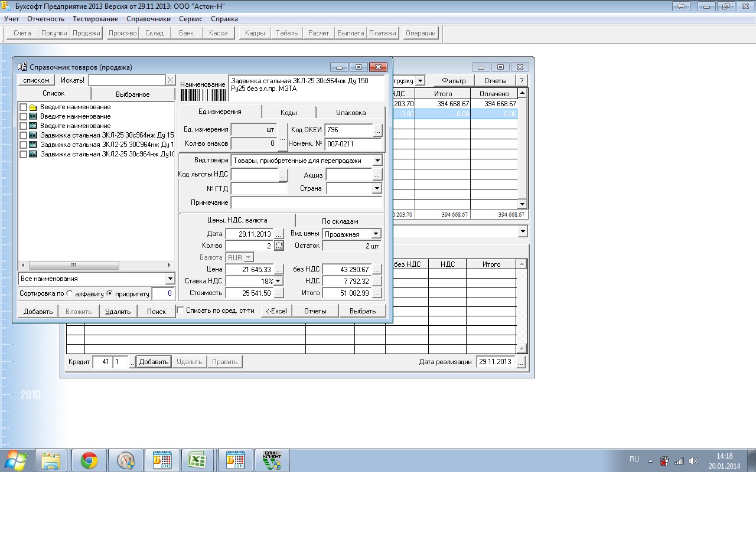Open the 'Справочники' menu

click(x=148, y=19)
